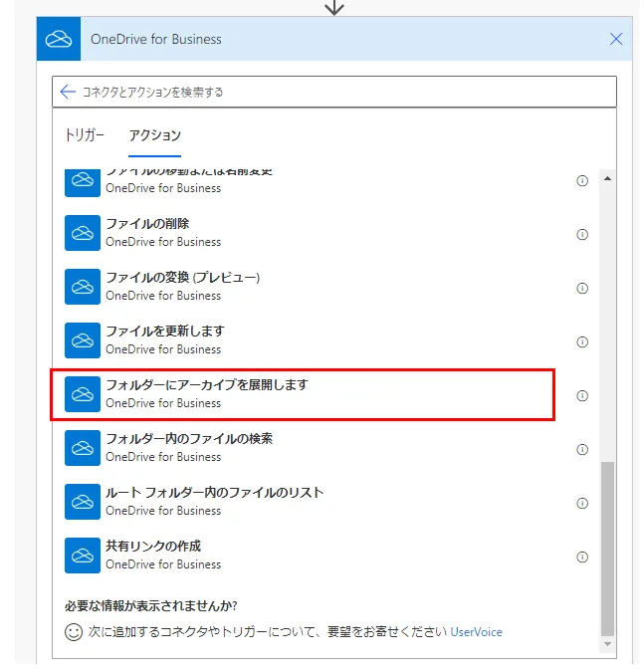Click cloud icon for フォルダーにアーカイブを展開します
The width and height of the screenshot is (644, 672).
(83, 394)
